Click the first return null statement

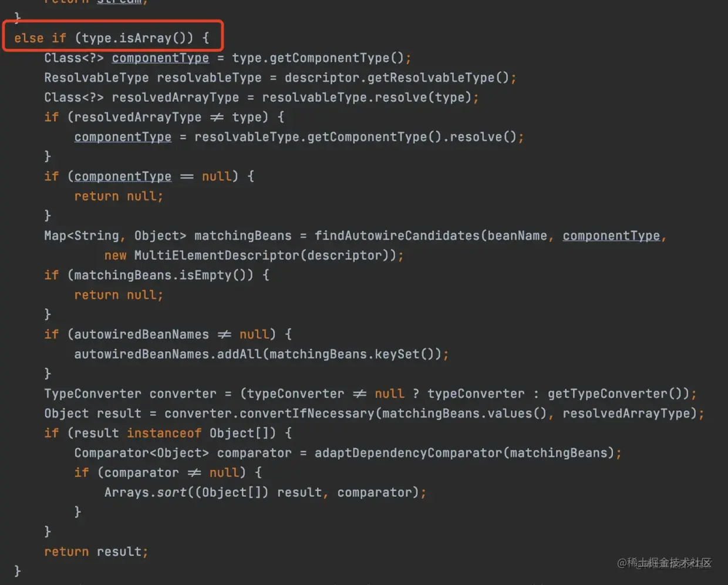coord(119,196)
